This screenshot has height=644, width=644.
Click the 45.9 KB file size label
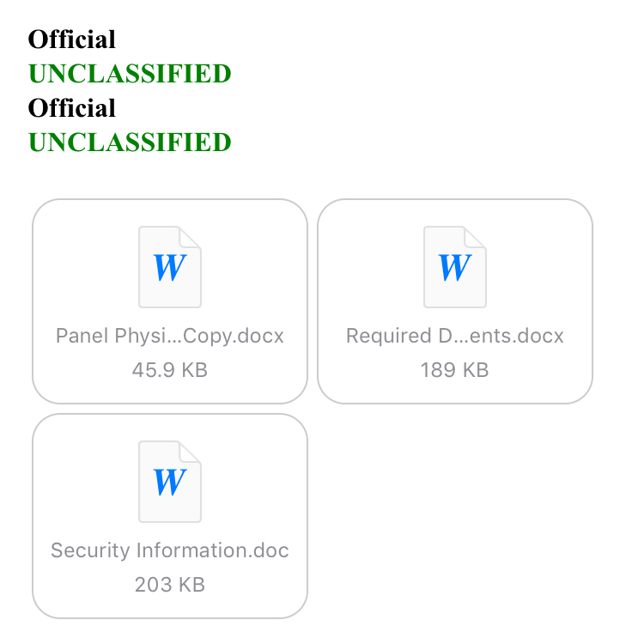[170, 370]
